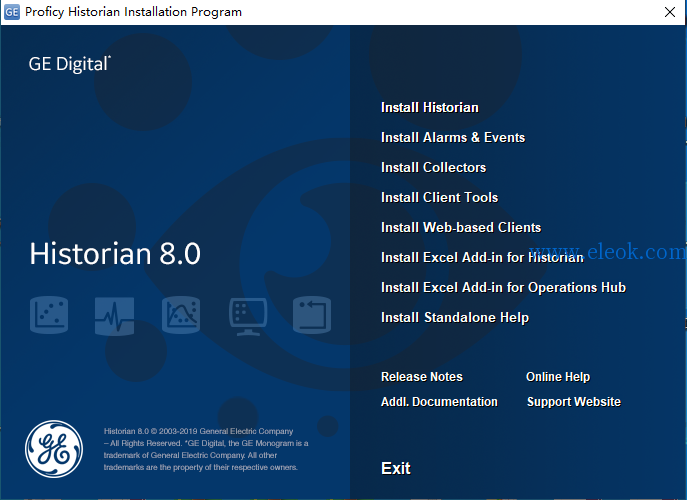Choose Install Standalone Help
Screen dimensions: 687x500
pos(455,317)
